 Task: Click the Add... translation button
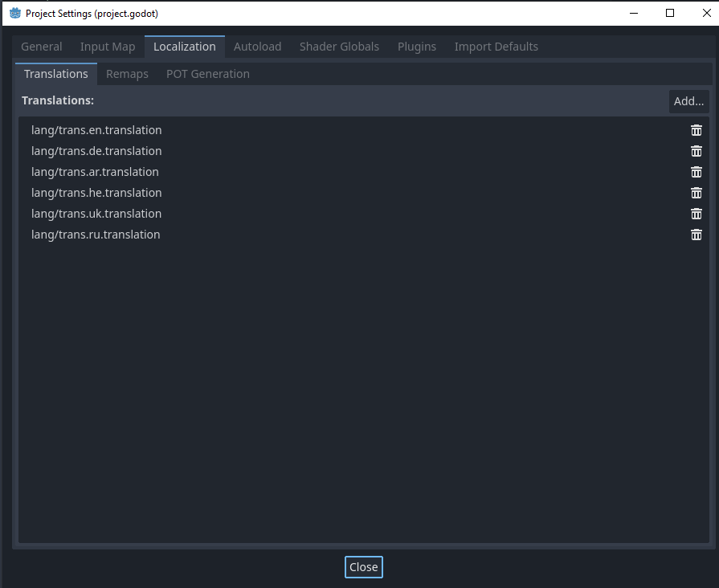tap(688, 101)
